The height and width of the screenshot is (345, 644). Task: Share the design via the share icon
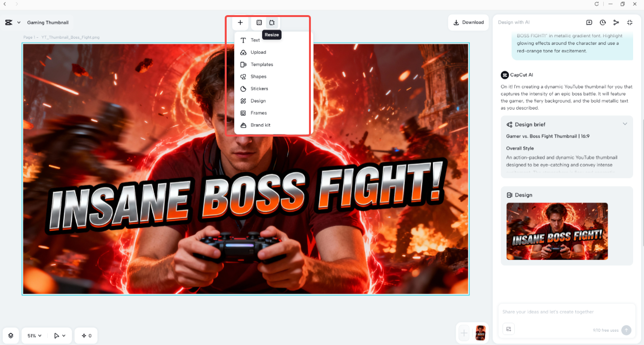[x=616, y=22]
